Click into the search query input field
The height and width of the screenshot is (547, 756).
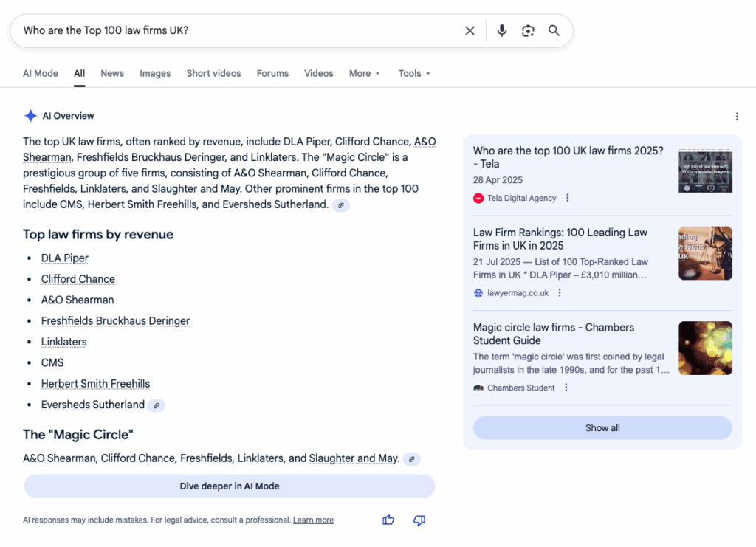click(236, 31)
